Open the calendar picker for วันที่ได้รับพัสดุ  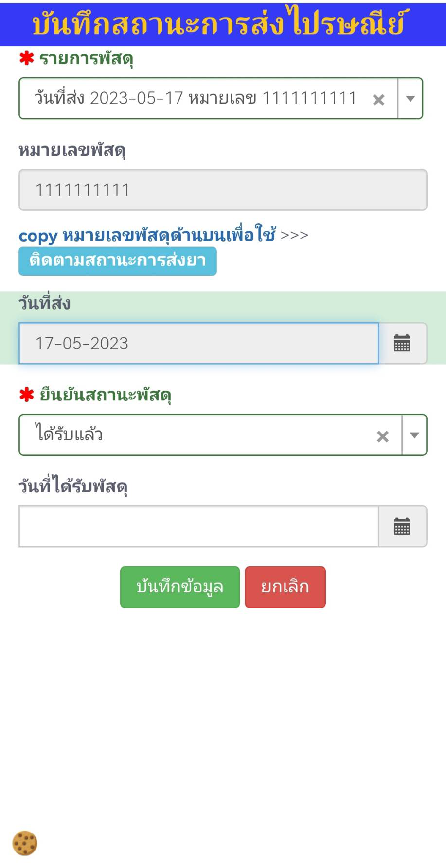402,527
